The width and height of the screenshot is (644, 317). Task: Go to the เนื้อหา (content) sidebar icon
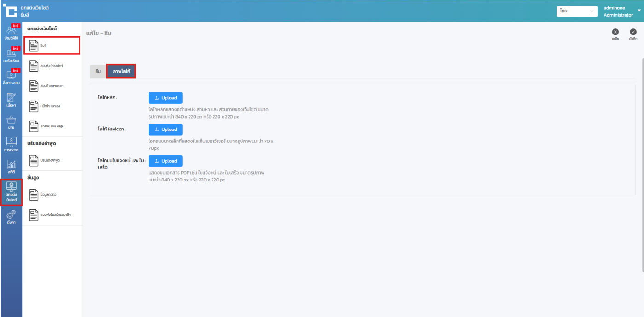(x=11, y=100)
